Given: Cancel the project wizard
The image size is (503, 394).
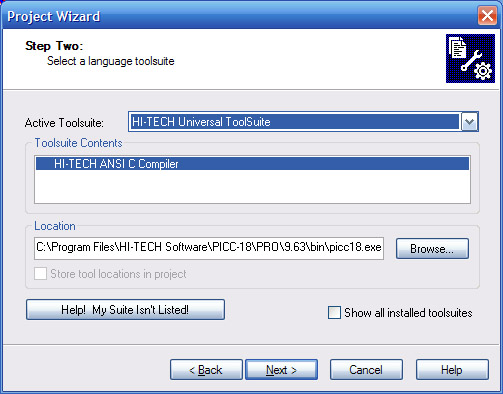Looking at the screenshot, I should (x=366, y=370).
